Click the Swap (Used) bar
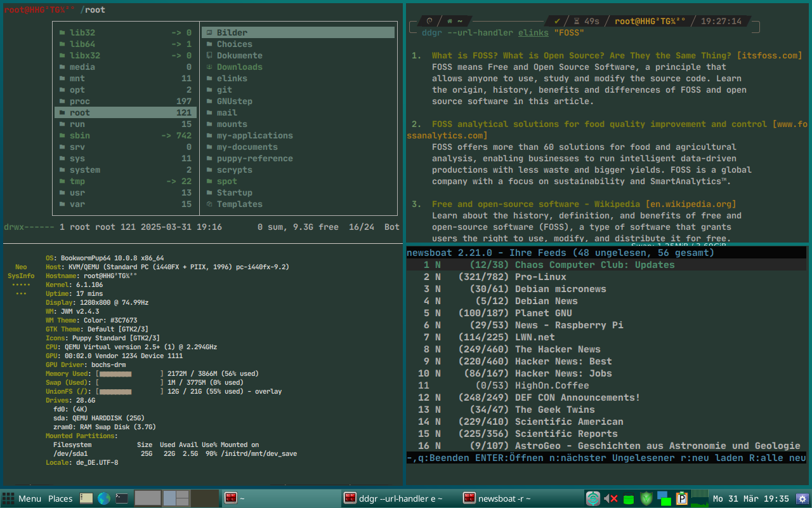The image size is (812, 508). point(130,383)
